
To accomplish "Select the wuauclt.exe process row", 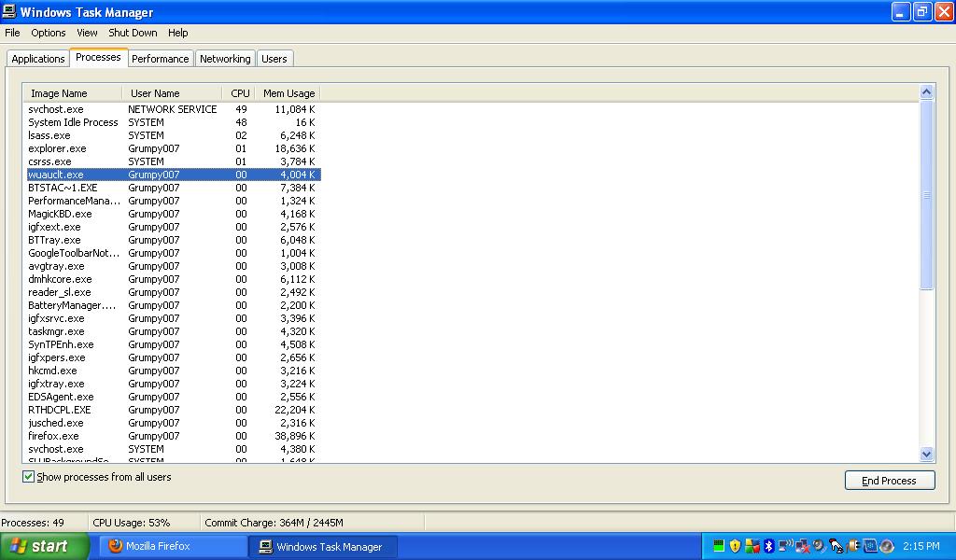I will point(173,175).
